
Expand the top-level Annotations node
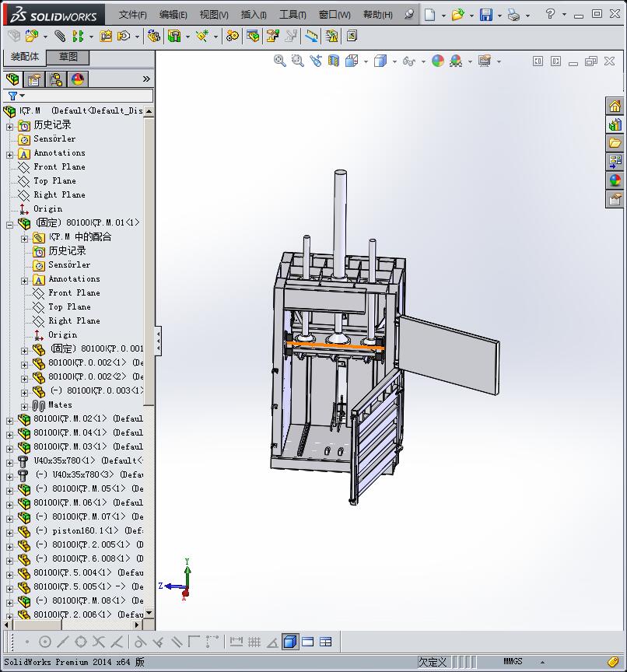tap(10, 155)
